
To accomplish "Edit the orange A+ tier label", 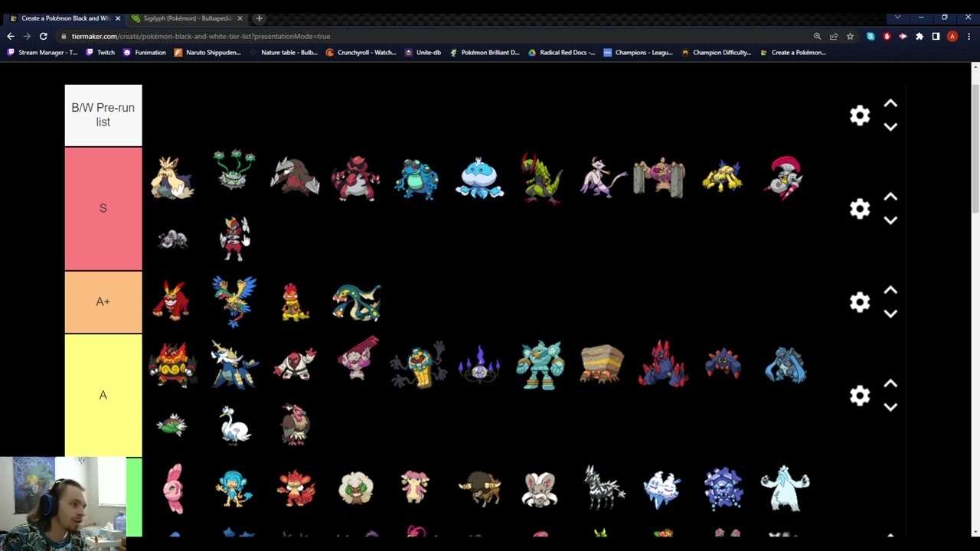I will [103, 302].
